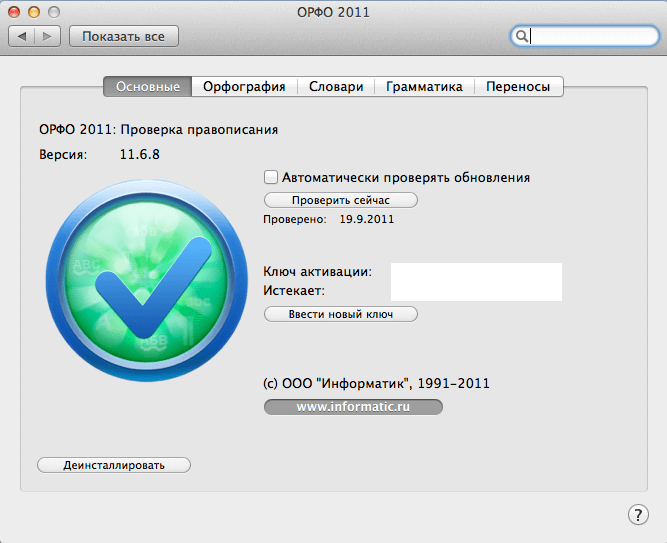The width and height of the screenshot is (667, 543).
Task: Check updates with Проверить сейчас
Action: pos(341,200)
